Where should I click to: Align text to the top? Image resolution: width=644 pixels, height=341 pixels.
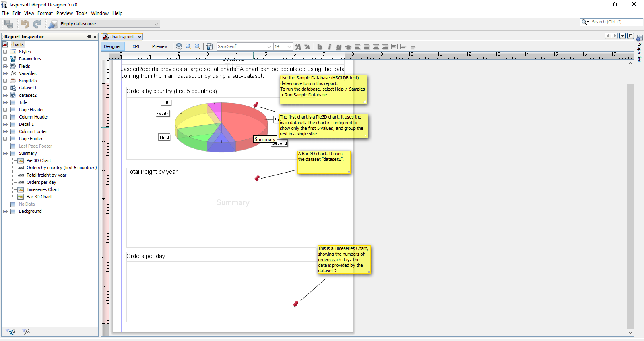point(394,47)
